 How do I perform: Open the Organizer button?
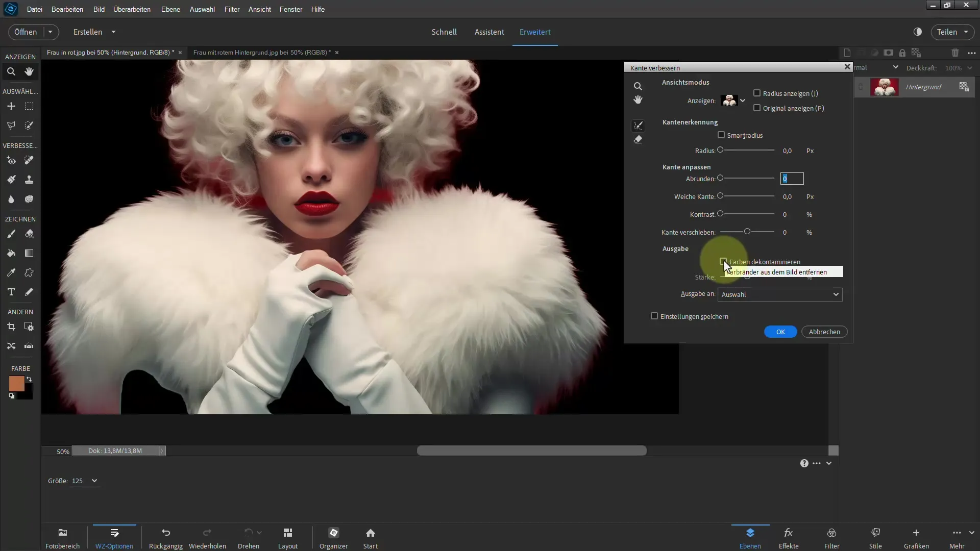[334, 538]
